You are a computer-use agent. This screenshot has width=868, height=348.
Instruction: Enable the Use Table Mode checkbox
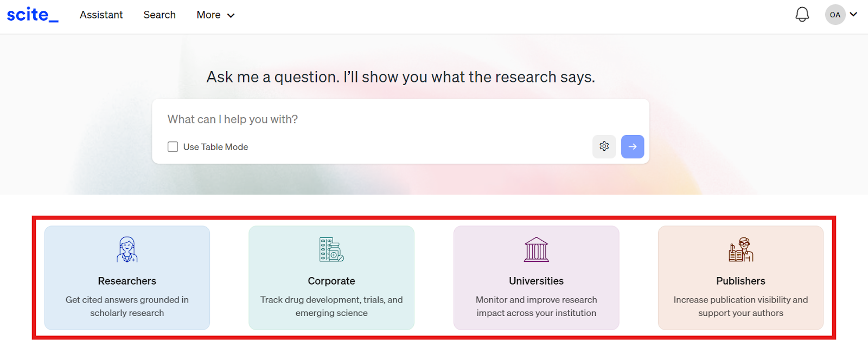[x=173, y=147]
